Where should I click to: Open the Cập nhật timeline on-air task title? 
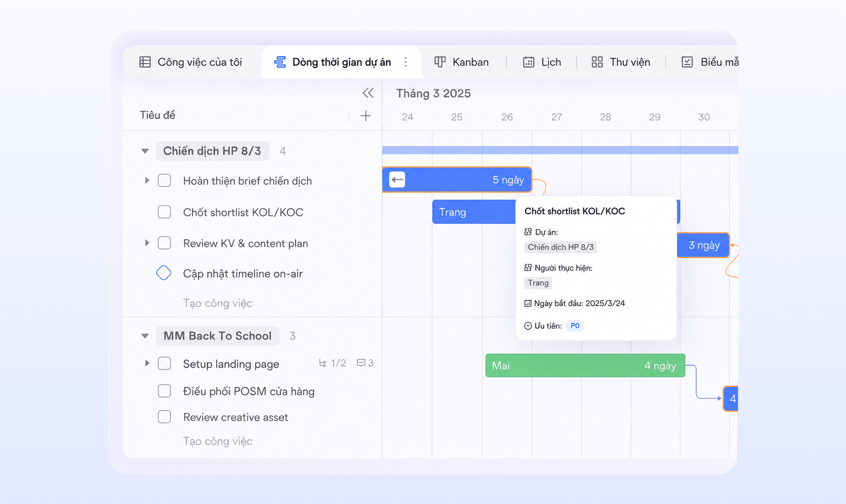(x=243, y=274)
